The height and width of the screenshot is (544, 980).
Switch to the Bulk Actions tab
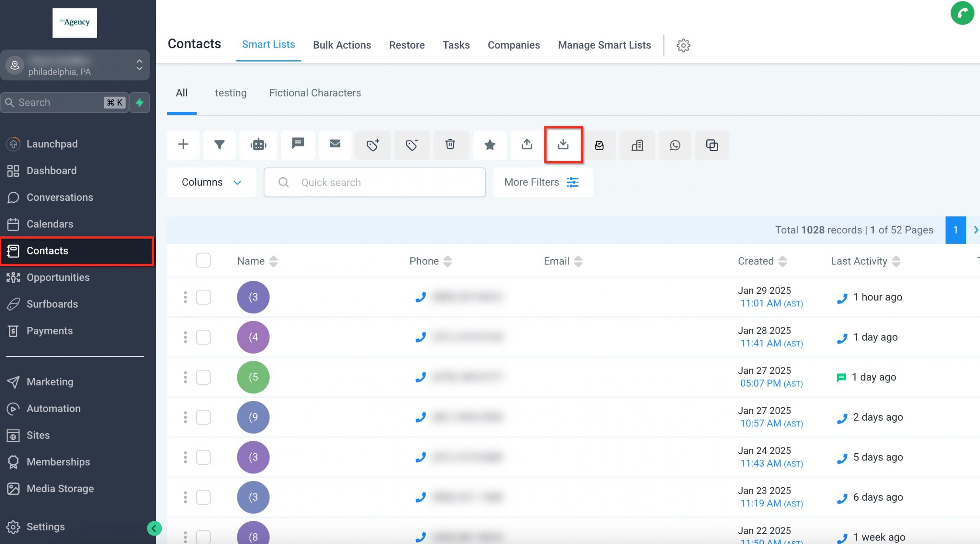pos(342,45)
